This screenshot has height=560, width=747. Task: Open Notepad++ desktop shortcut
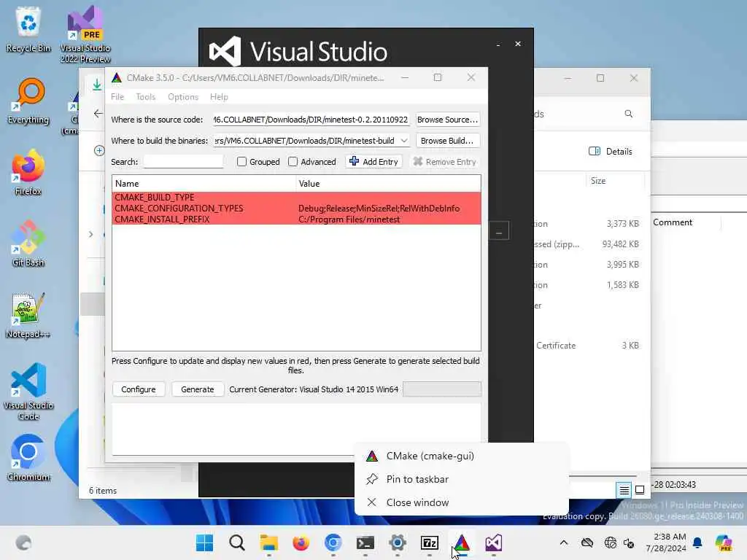pos(28,315)
